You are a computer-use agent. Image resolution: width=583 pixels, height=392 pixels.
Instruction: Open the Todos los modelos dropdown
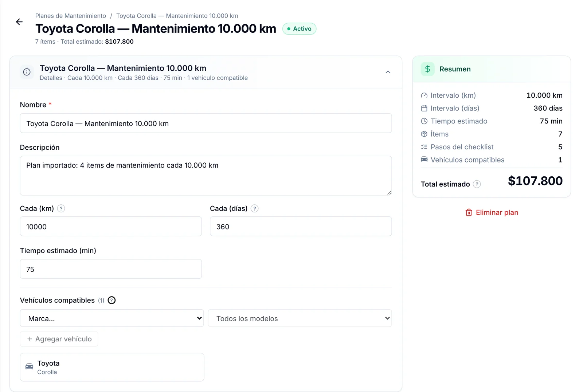pos(300,318)
